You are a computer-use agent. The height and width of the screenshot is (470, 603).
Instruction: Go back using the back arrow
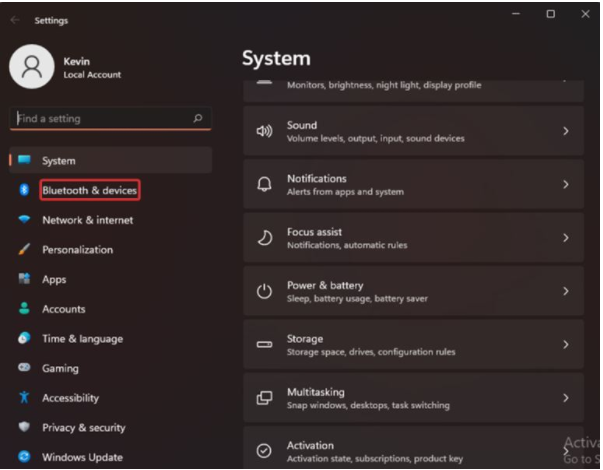coord(15,19)
